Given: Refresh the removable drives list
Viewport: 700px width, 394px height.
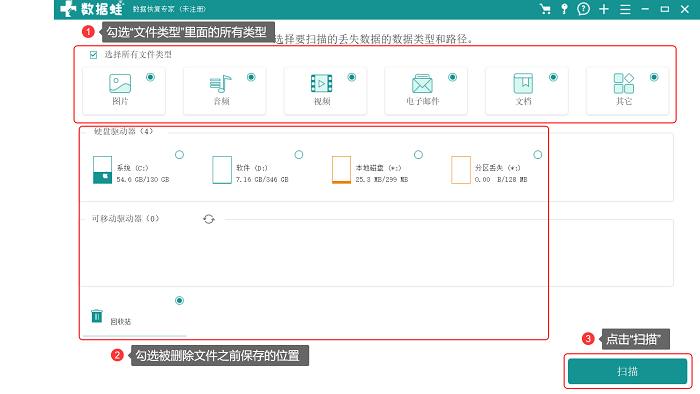Looking at the screenshot, I should point(208,219).
